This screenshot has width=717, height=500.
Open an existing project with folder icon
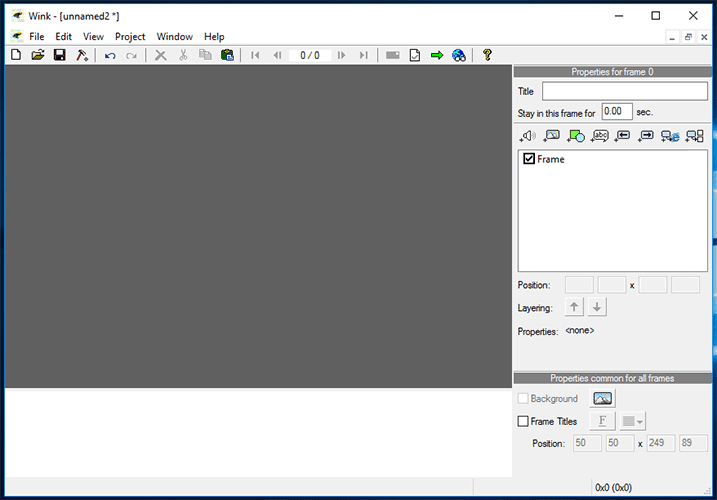click(x=38, y=55)
